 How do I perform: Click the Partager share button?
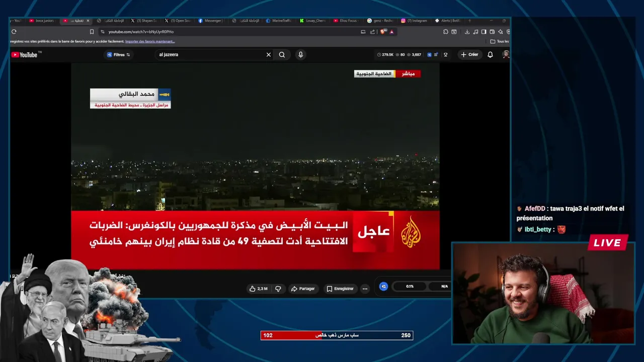pyautogui.click(x=303, y=289)
